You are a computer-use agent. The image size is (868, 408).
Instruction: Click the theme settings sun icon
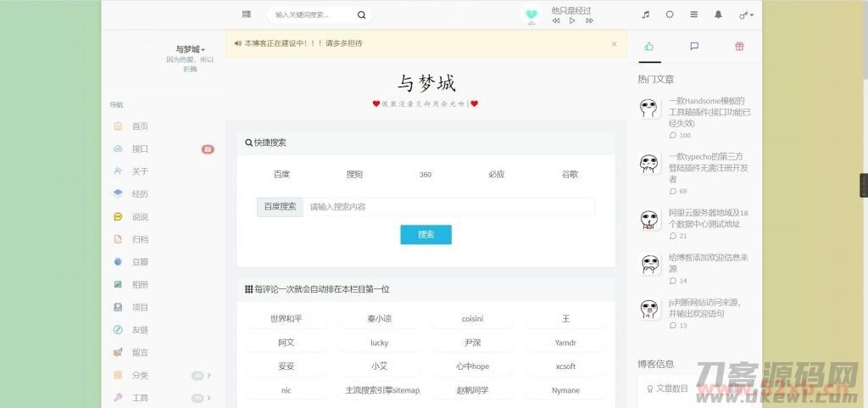pos(670,15)
